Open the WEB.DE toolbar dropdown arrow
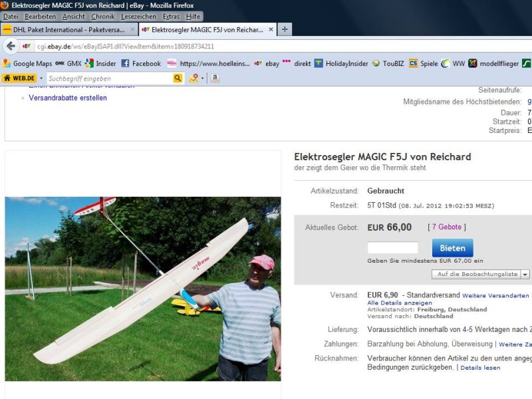The height and width of the screenshot is (399, 532). pyautogui.click(x=41, y=78)
